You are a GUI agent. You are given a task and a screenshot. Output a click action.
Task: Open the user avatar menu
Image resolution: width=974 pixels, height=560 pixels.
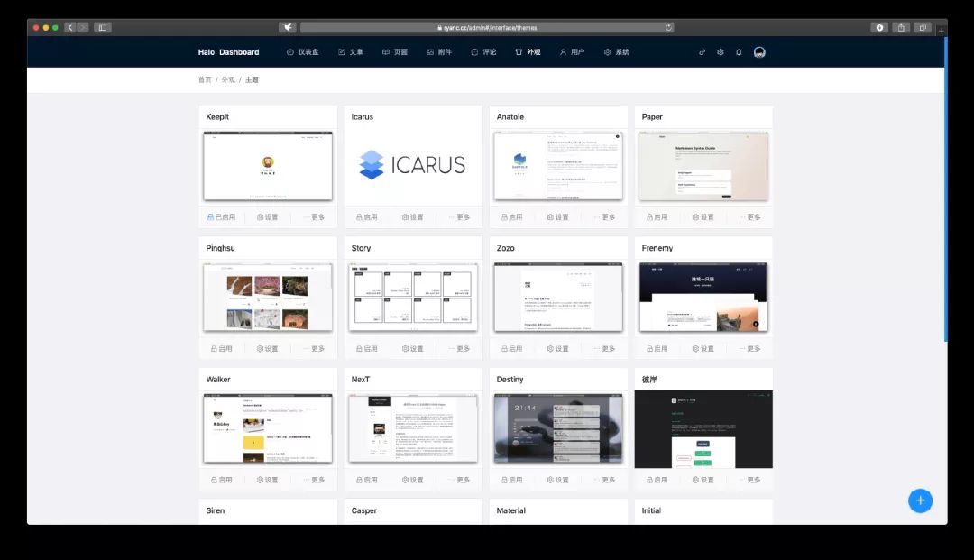pos(759,52)
